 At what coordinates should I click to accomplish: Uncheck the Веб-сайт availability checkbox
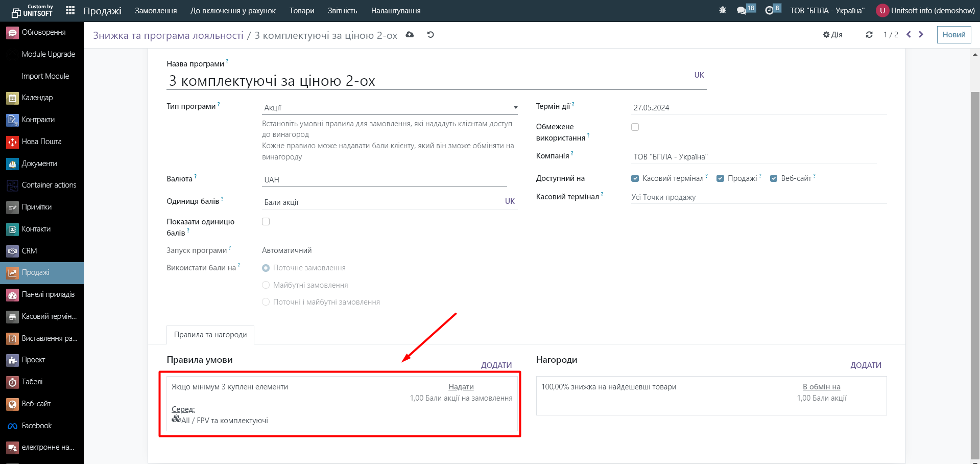(x=774, y=178)
